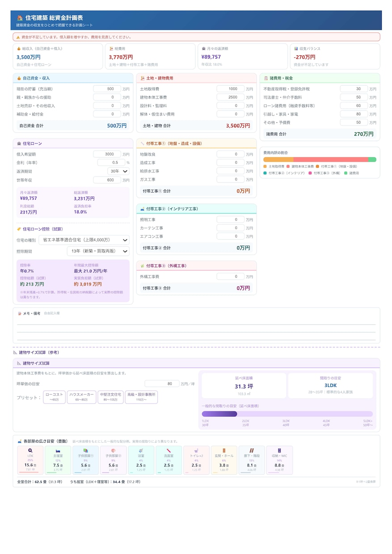
Task: Click the 地盤改良 amount field
Action: tap(231, 154)
